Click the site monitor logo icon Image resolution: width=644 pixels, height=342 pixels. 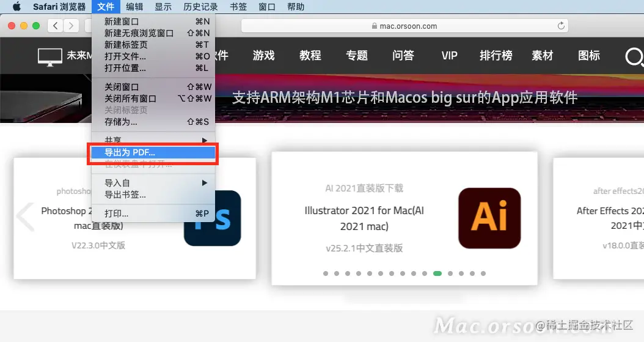coord(49,57)
